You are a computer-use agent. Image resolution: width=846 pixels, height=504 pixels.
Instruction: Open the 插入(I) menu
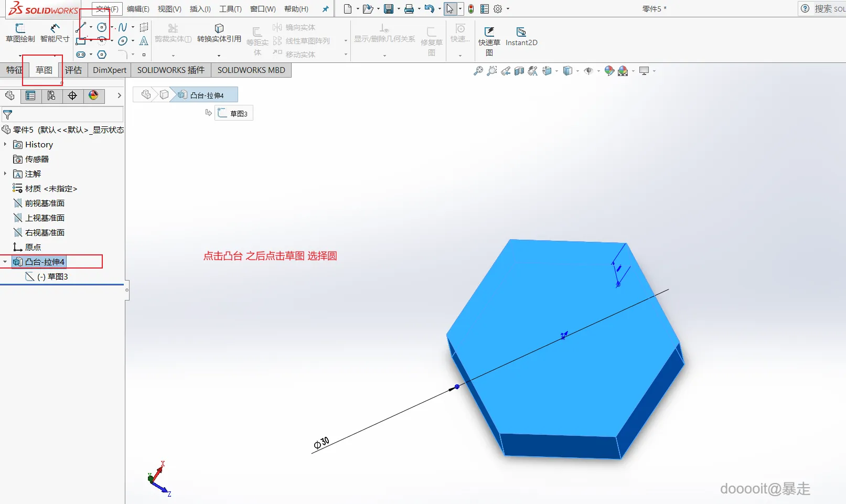point(200,9)
